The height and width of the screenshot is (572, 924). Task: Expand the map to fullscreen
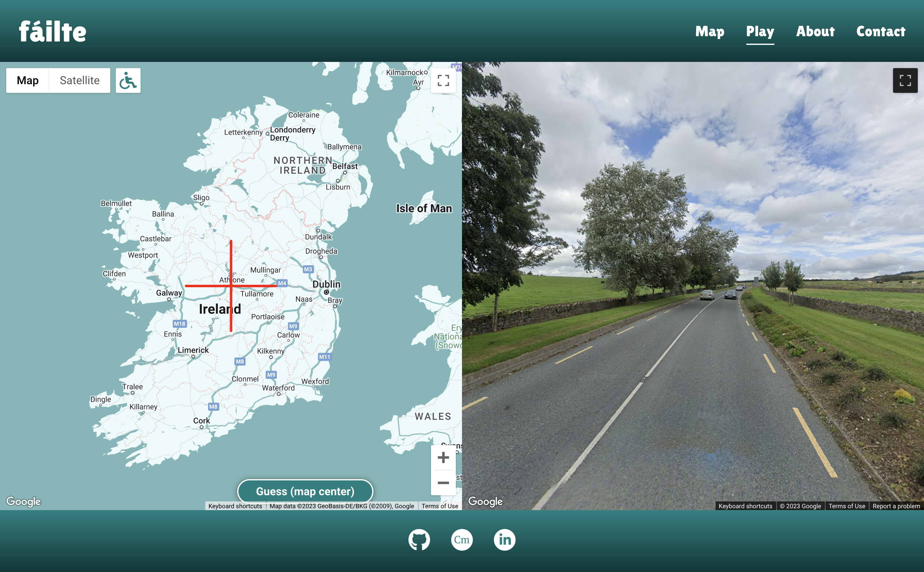pyautogui.click(x=443, y=80)
